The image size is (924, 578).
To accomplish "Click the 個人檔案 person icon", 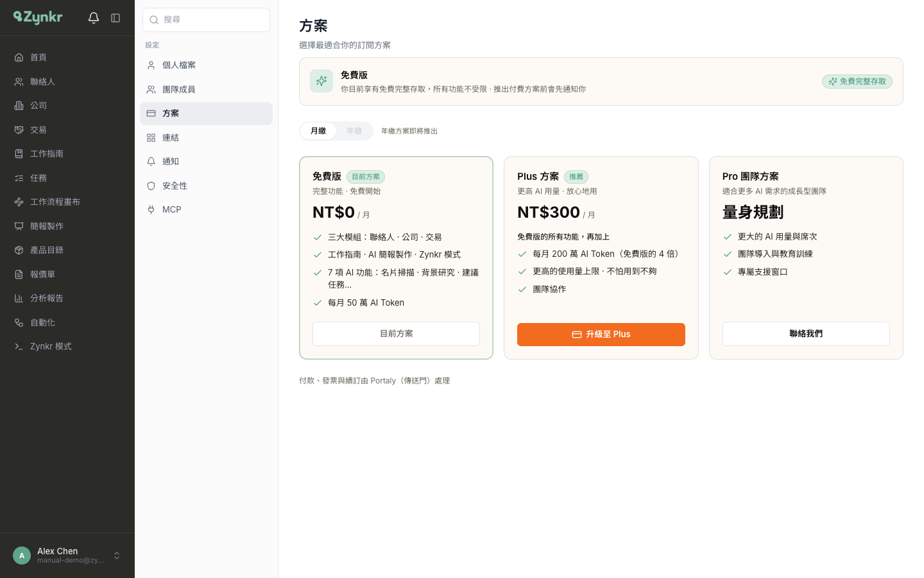I will coord(151,65).
